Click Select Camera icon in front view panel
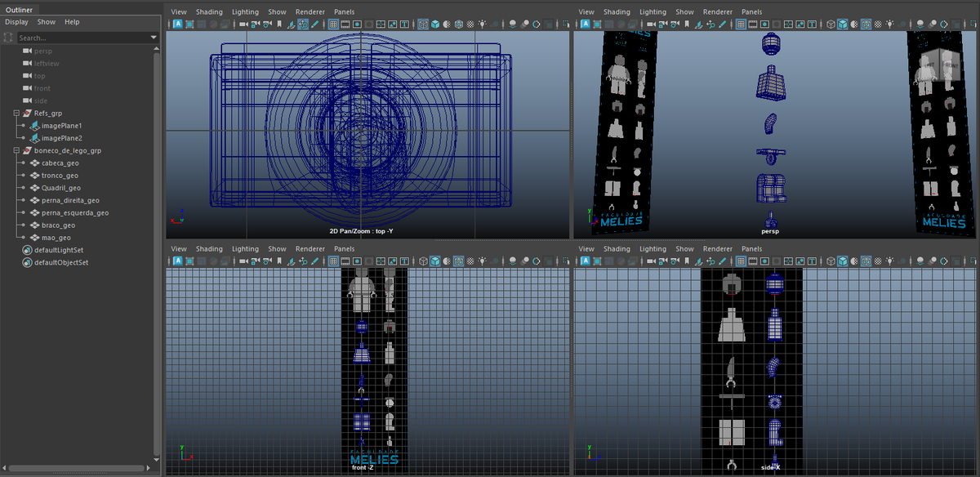Screen dimensions: 980x477 pos(243,261)
